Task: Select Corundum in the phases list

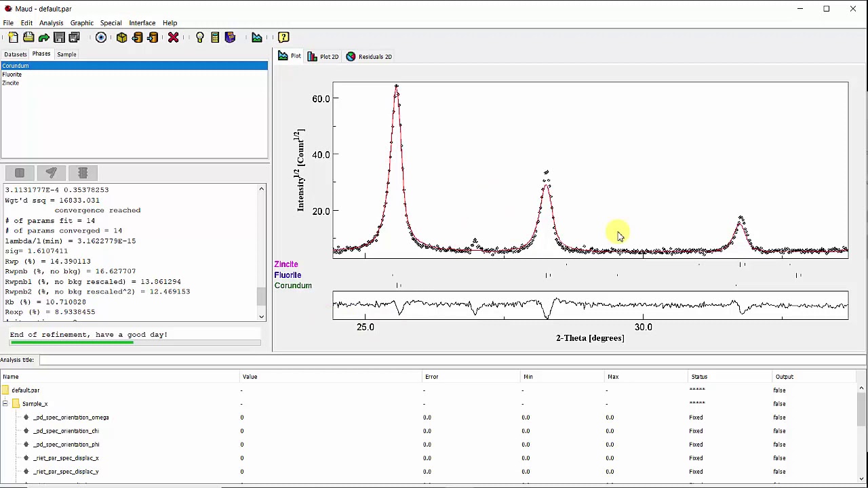Action: (x=134, y=66)
